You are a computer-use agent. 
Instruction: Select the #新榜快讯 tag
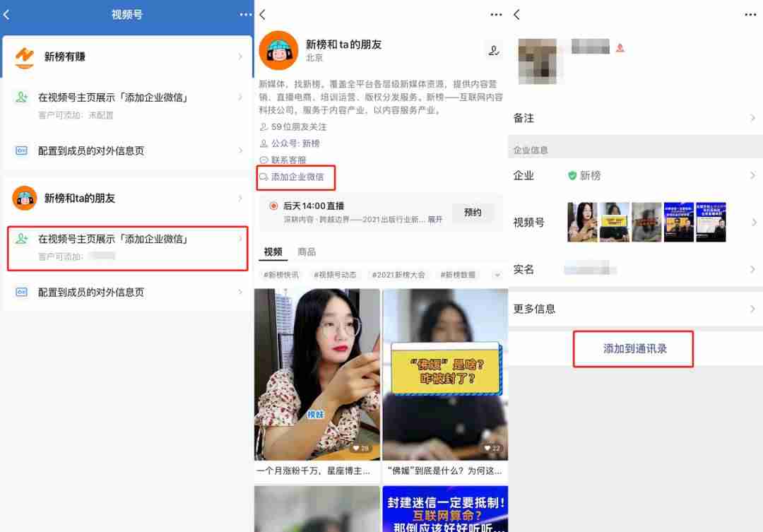coord(281,275)
